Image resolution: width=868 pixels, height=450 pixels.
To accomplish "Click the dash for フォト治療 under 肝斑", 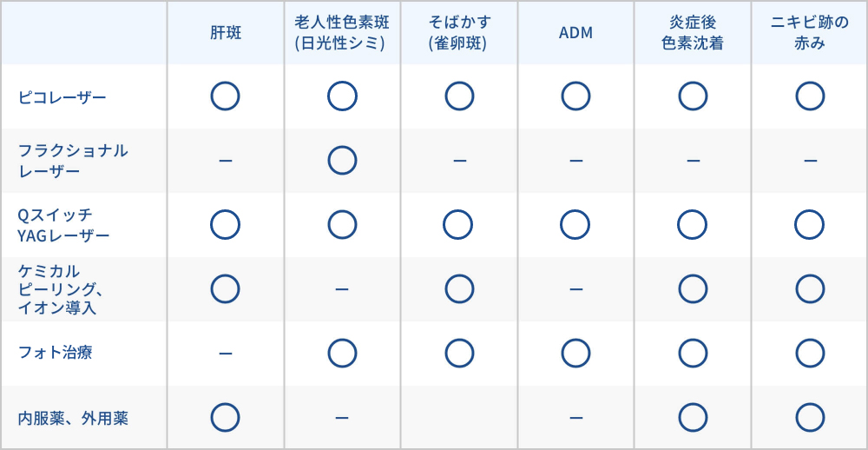I will [x=225, y=354].
